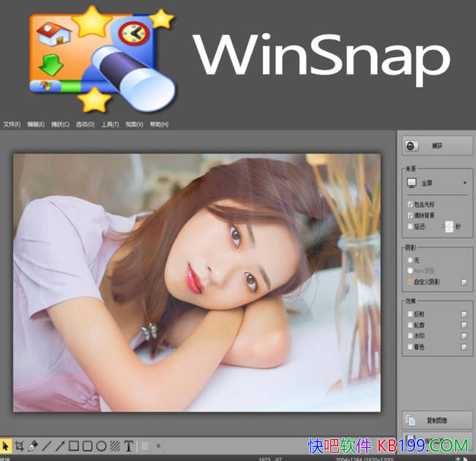The height and width of the screenshot is (461, 476).
Task: Open the File (文件) menu
Action: pos(12,124)
